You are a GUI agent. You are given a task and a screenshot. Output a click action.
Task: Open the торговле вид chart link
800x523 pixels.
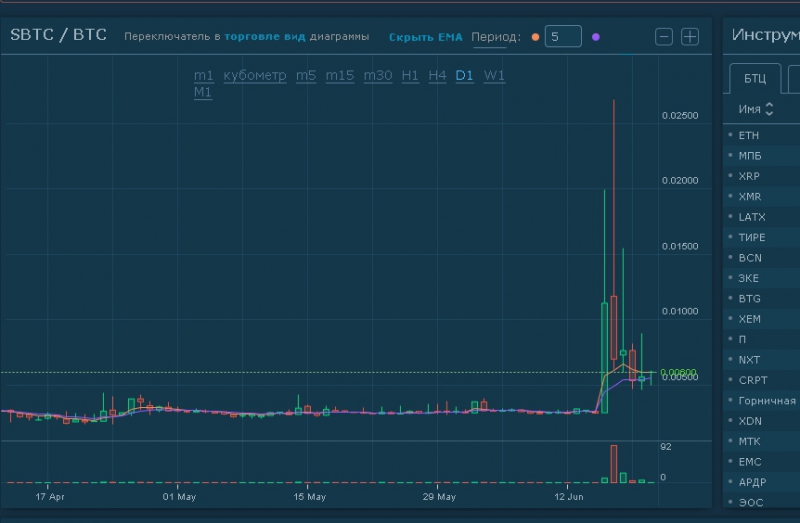click(x=265, y=36)
